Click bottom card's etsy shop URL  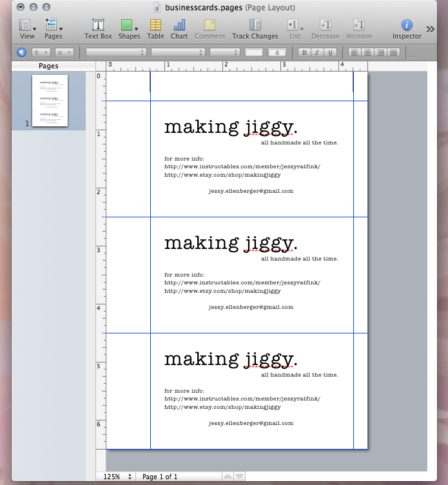(x=222, y=407)
